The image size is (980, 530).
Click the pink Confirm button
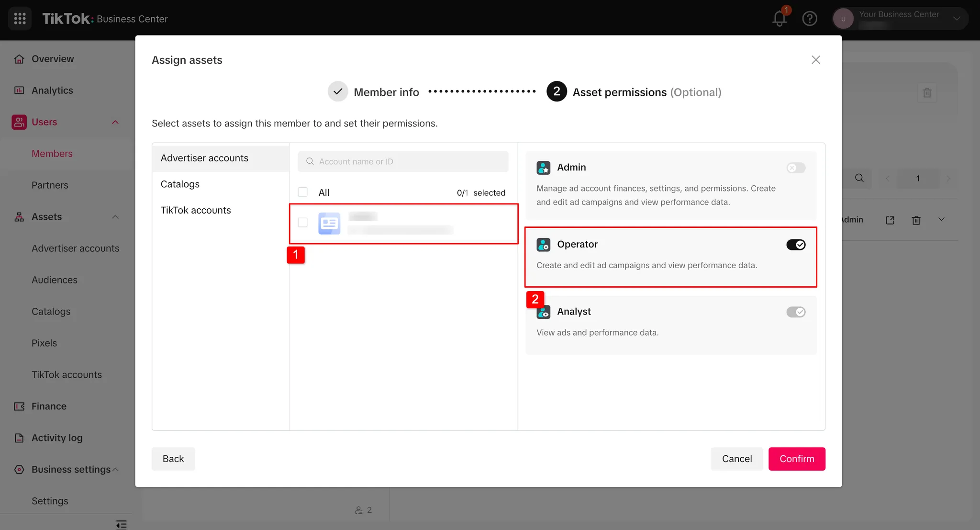tap(796, 459)
